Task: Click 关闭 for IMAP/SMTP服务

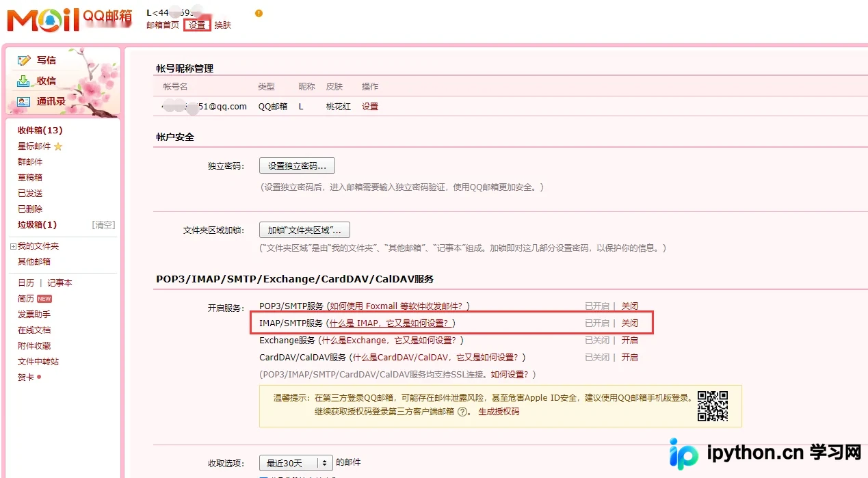Action: point(629,323)
